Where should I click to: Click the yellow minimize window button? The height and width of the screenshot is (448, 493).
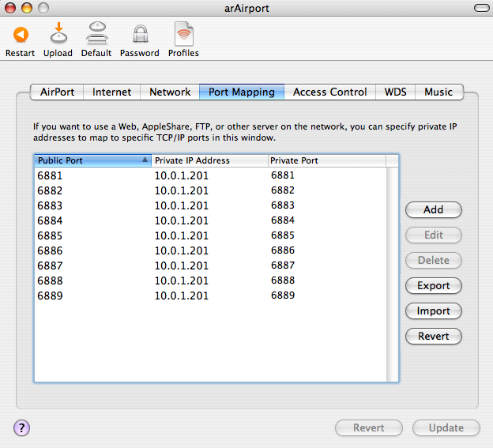(x=27, y=8)
